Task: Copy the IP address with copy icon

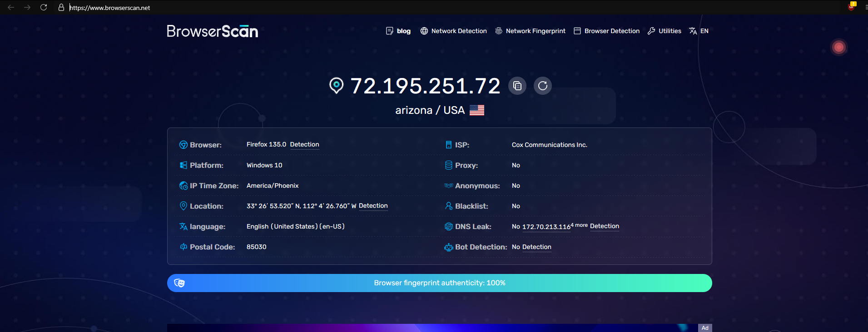Action: tap(517, 86)
